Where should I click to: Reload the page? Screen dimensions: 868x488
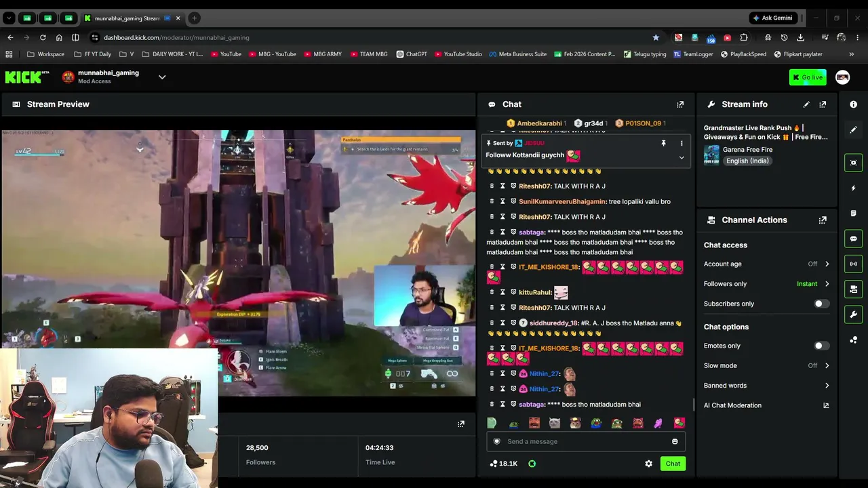tap(43, 37)
